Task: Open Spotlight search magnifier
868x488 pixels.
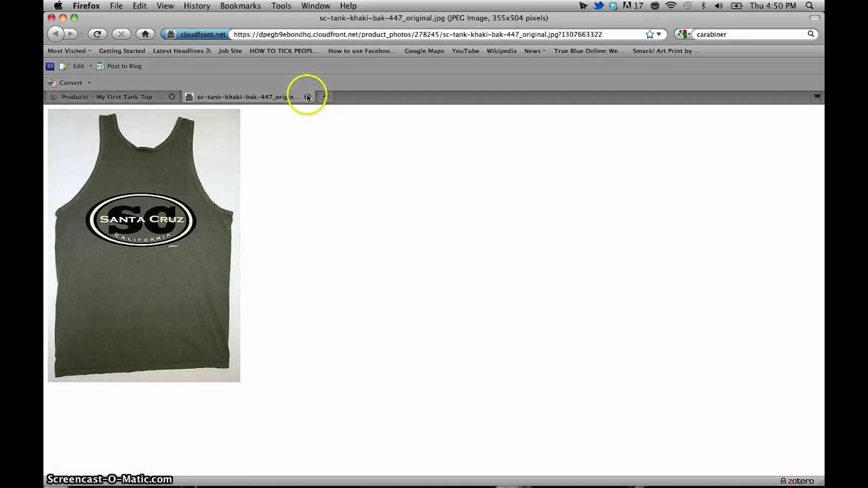Action: click(x=810, y=5)
